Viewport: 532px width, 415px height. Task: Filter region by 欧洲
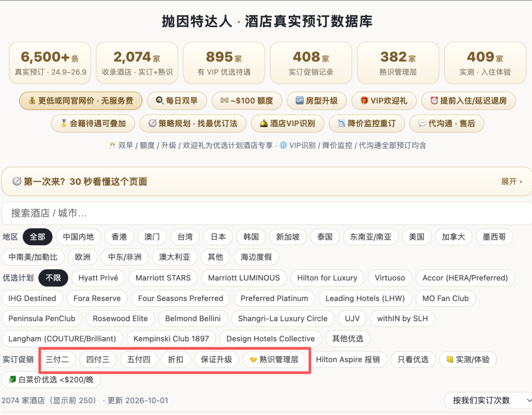(83, 257)
